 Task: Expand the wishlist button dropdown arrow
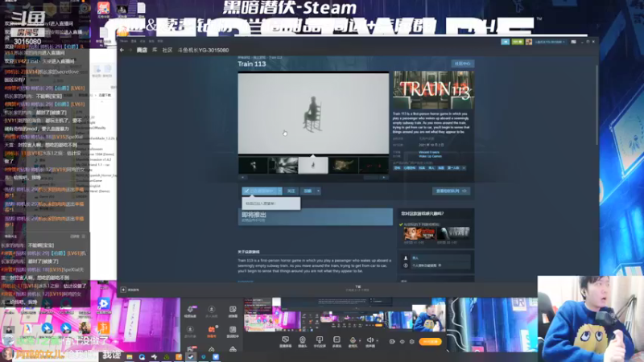279,191
